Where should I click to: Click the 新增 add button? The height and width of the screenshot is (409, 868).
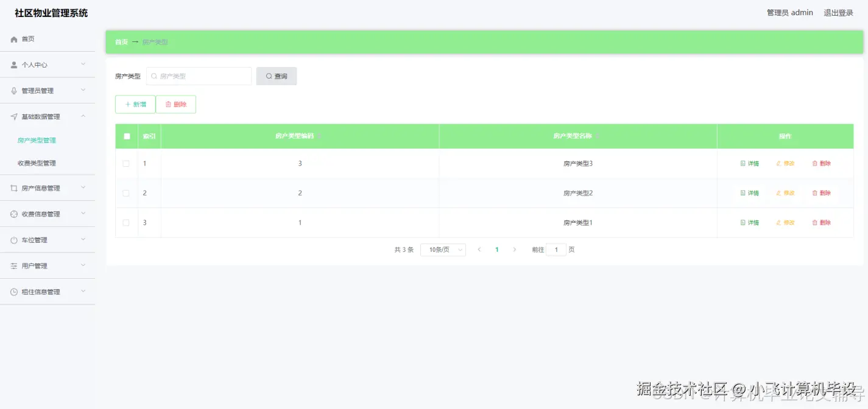point(135,104)
